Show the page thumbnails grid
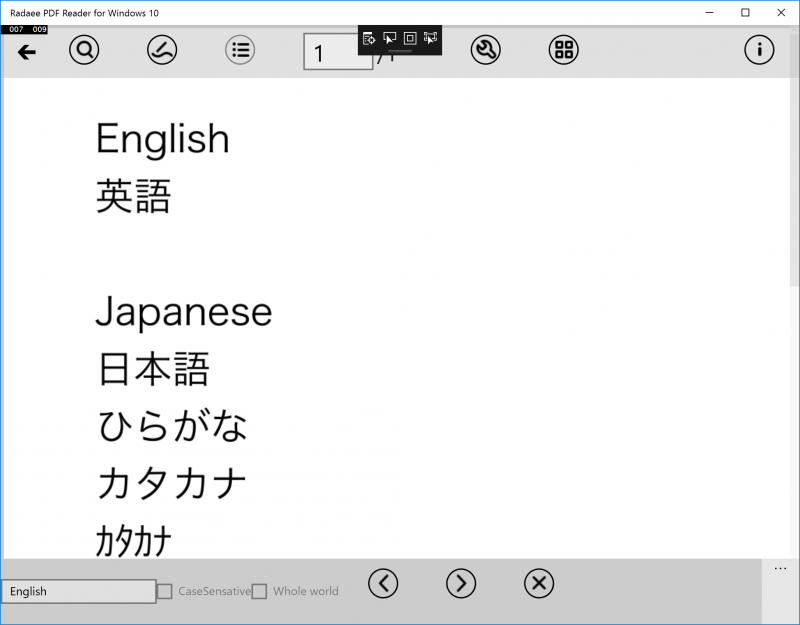This screenshot has width=800, height=625. tap(564, 50)
